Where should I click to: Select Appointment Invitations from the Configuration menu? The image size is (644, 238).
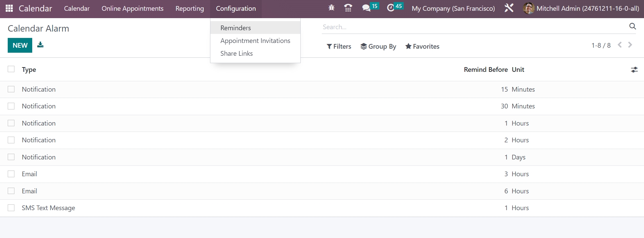(x=255, y=41)
